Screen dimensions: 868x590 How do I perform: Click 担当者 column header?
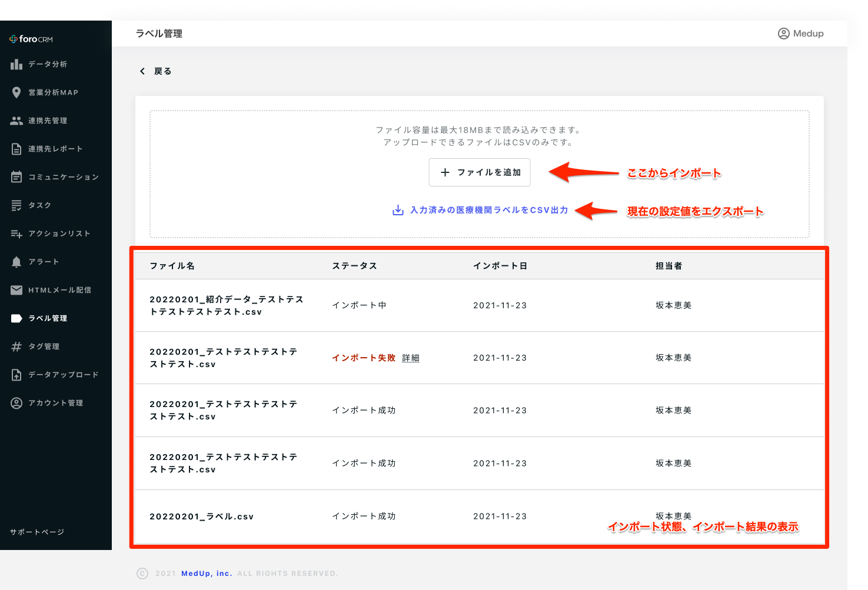(x=669, y=266)
